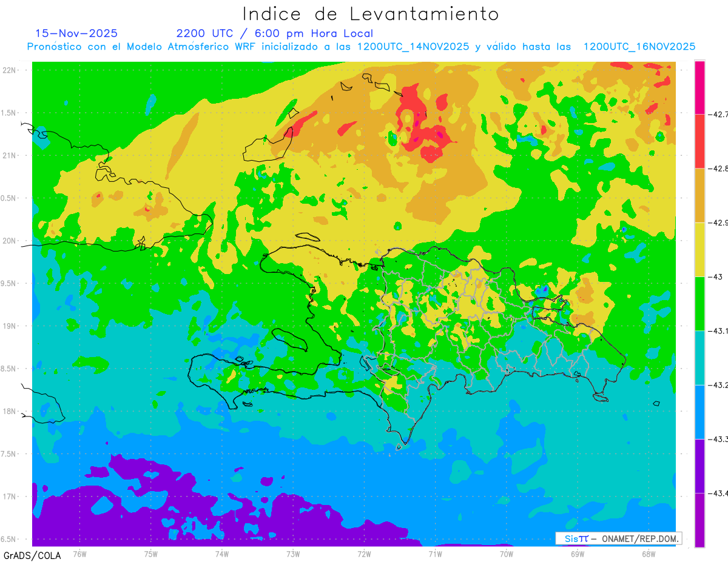Click the "22N" latitude label
Screen dimensions: 728x562
coord(10,70)
